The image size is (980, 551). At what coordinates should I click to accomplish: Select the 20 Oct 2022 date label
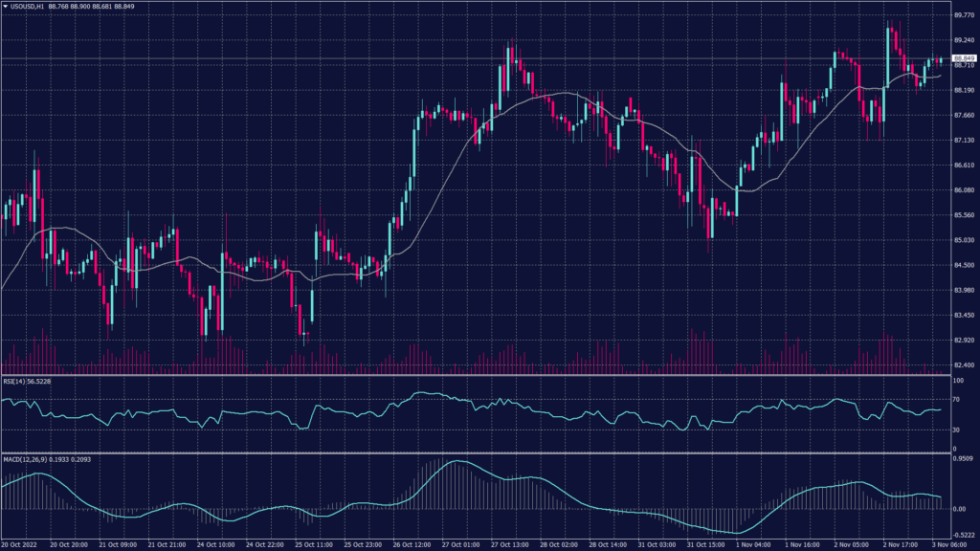point(19,545)
